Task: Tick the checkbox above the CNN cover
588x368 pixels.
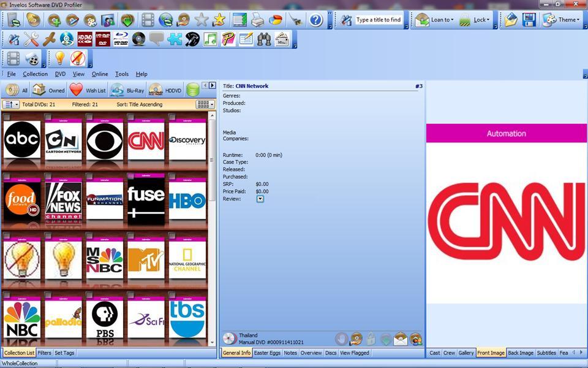Action: pos(130,117)
